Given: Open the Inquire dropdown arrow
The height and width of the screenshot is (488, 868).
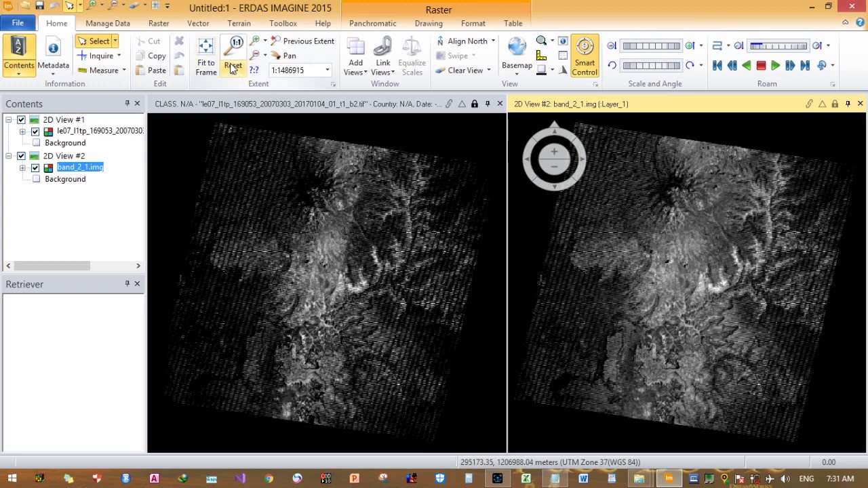Looking at the screenshot, I should click(119, 56).
